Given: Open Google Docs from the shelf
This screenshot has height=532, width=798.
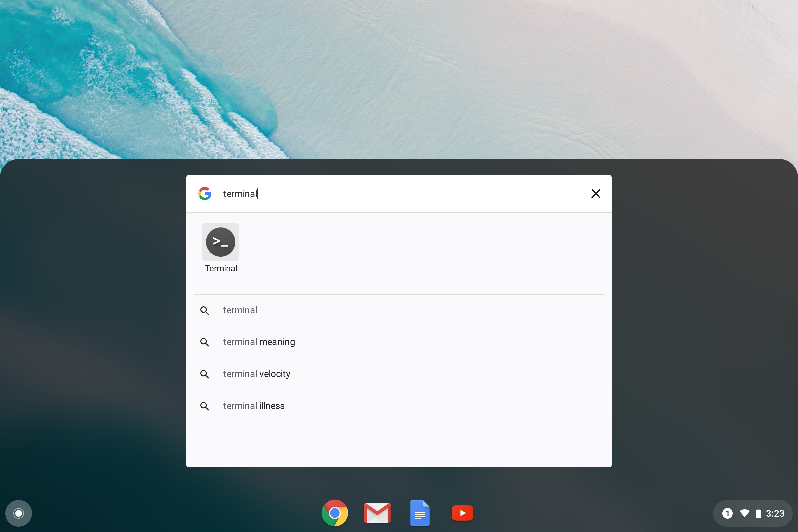Looking at the screenshot, I should click(x=420, y=513).
